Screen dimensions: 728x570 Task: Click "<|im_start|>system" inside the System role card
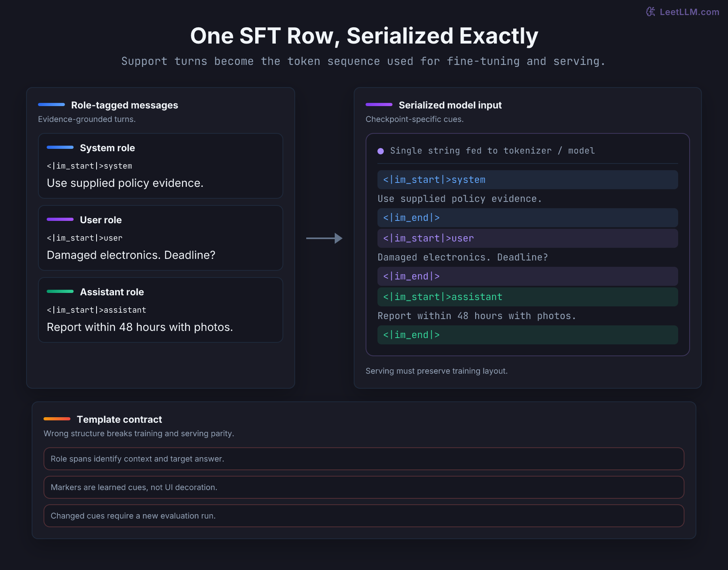(89, 166)
